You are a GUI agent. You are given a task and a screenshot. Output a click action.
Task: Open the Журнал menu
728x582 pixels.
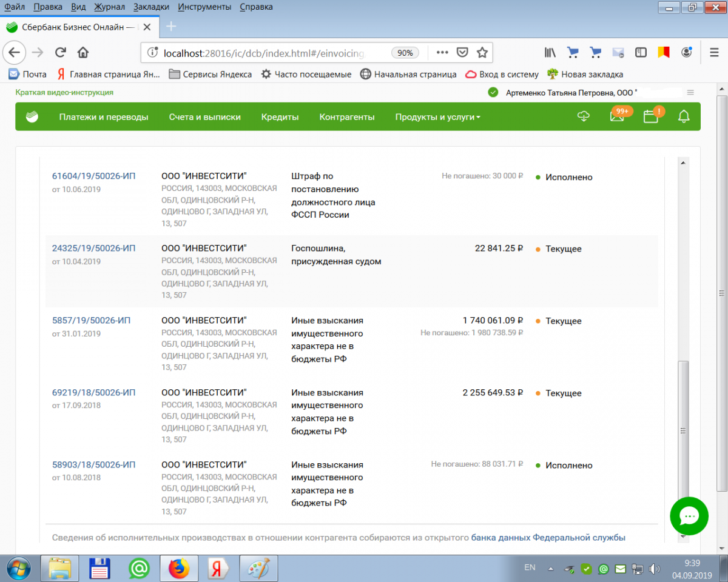pyautogui.click(x=110, y=7)
